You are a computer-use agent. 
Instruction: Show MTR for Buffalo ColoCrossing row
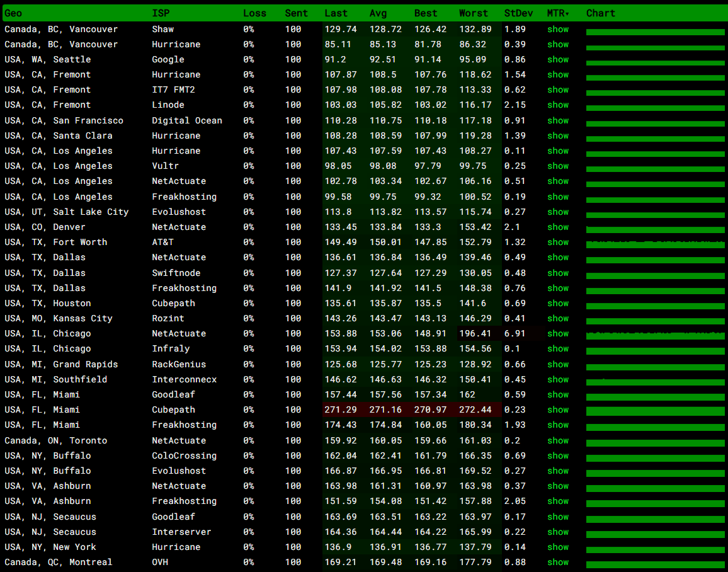557,456
